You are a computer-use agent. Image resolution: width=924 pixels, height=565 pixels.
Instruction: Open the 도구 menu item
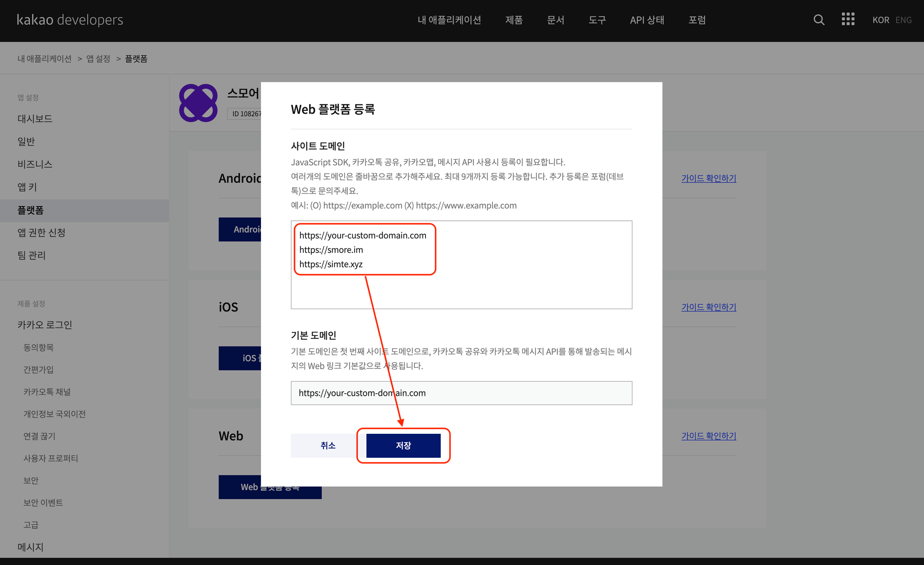pos(597,20)
